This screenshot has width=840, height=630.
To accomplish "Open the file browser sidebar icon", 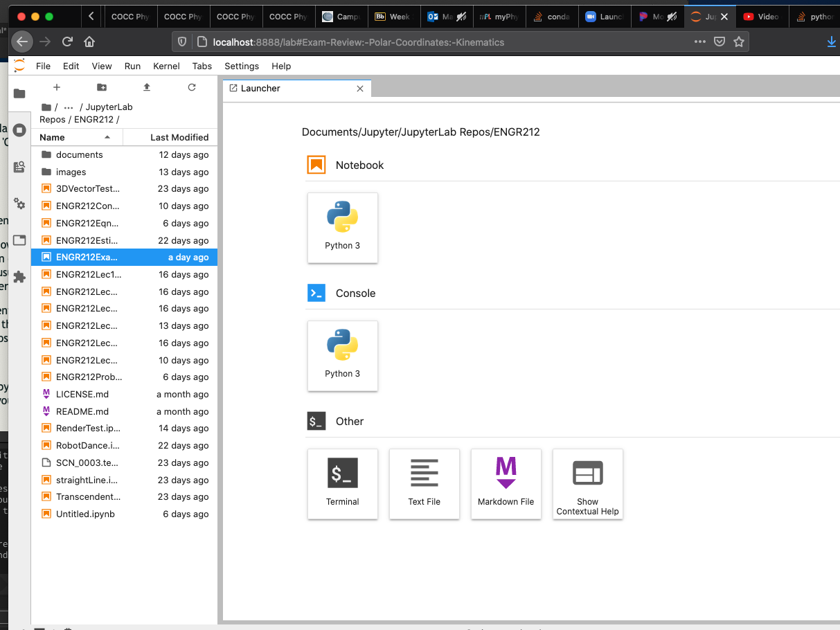I will tap(19, 93).
